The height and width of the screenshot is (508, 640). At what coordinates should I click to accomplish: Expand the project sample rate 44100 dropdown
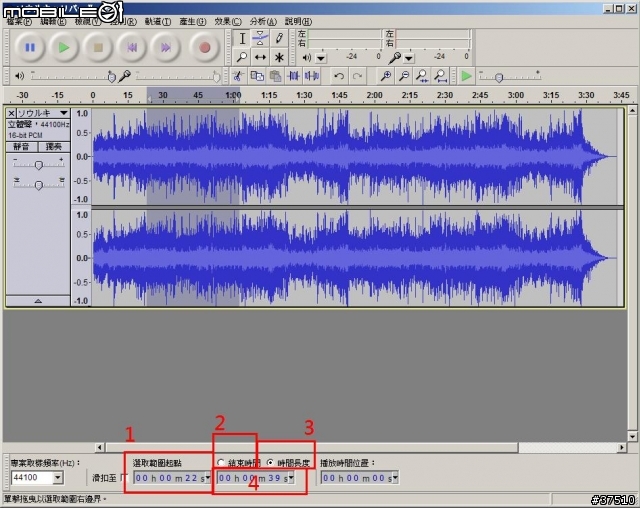click(x=58, y=477)
